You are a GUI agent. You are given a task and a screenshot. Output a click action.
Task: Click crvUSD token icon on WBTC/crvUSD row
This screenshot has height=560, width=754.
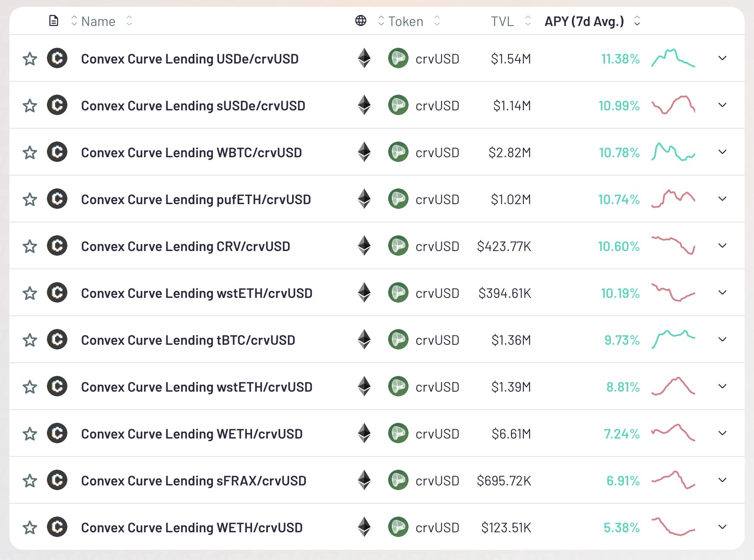coord(398,152)
